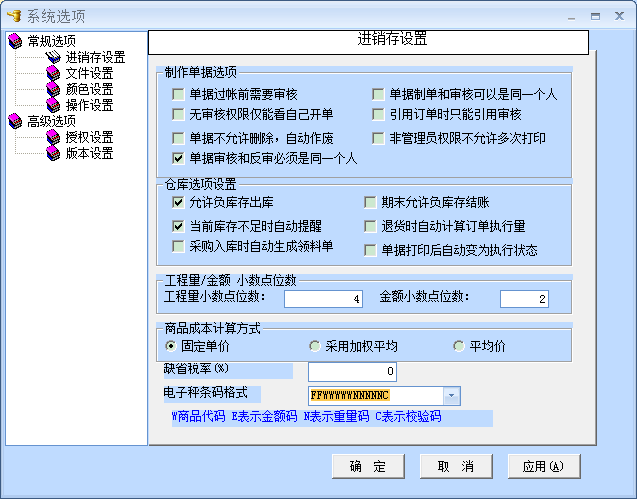Close the 系统选项 window
The image size is (637, 499).
[619, 17]
